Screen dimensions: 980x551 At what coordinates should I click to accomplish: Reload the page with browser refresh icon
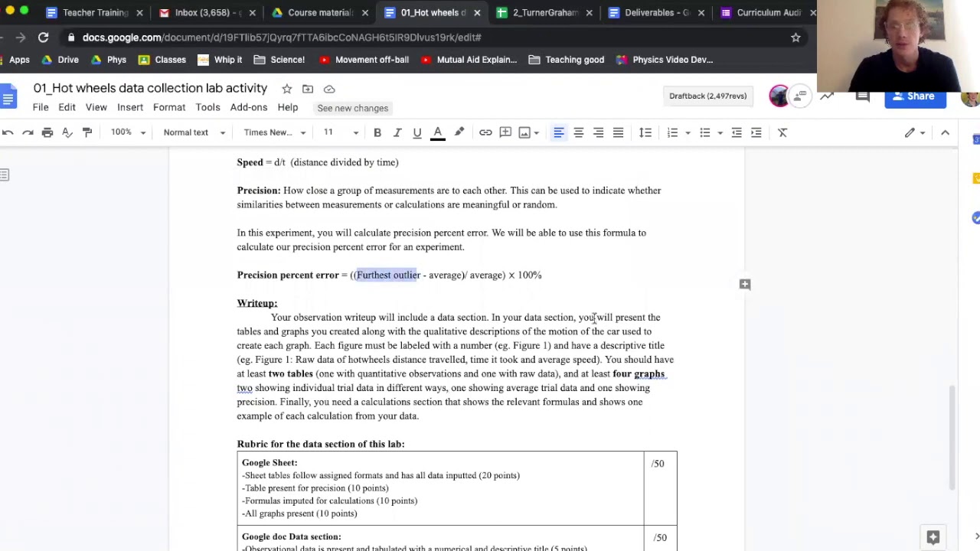44,37
